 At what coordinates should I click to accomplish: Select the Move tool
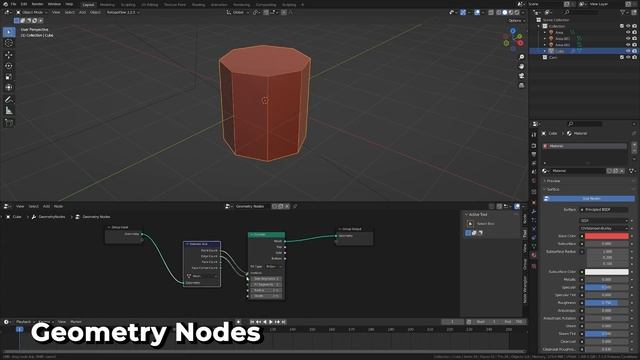pos(9,55)
